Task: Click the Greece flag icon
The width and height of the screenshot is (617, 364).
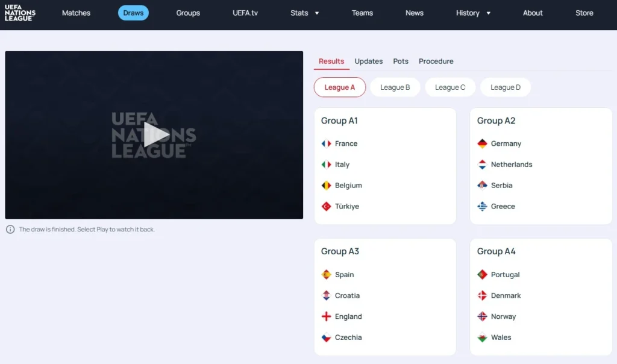Action: (x=482, y=206)
